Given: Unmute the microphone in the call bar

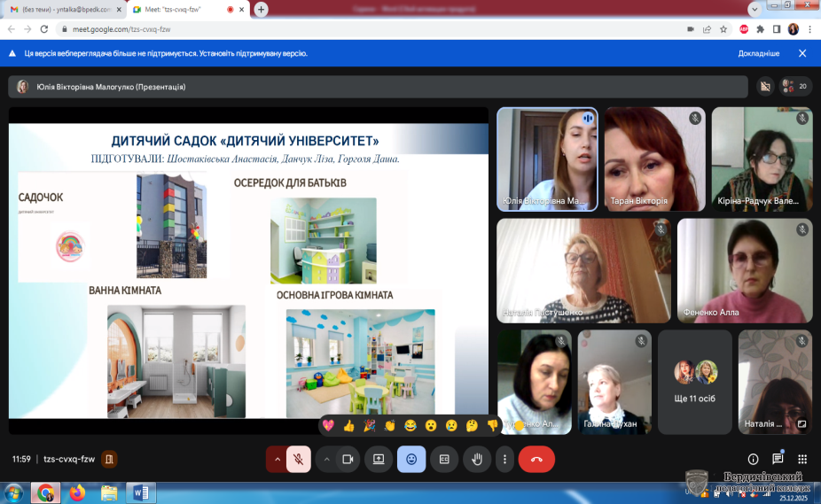Looking at the screenshot, I should 299,459.
